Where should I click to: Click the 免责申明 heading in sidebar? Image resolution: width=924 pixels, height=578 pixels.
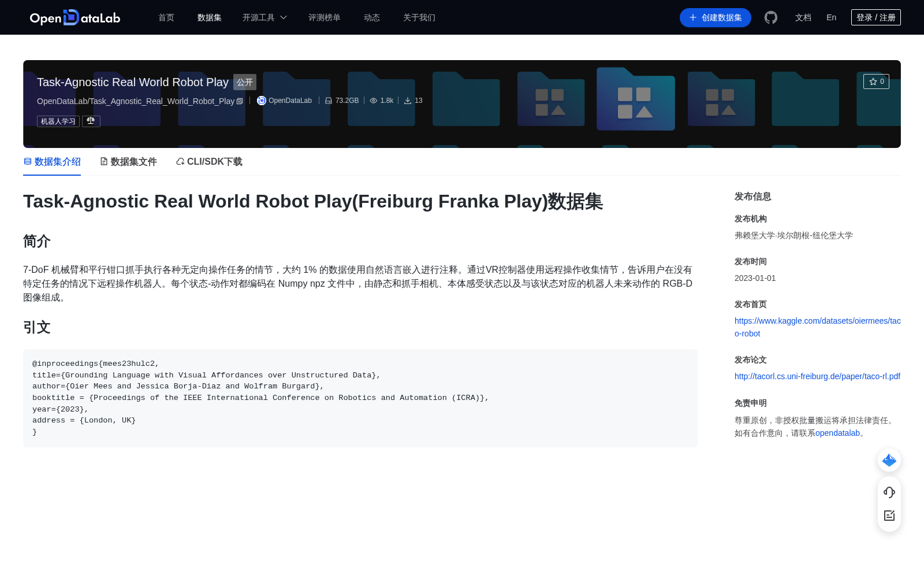(751, 403)
